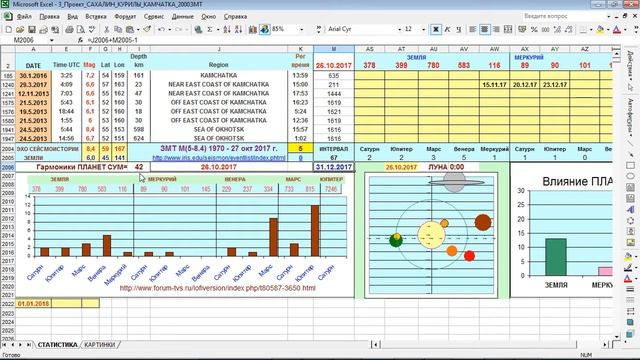Open the forum-tvs.ru link below chart

pyautogui.click(x=218, y=288)
